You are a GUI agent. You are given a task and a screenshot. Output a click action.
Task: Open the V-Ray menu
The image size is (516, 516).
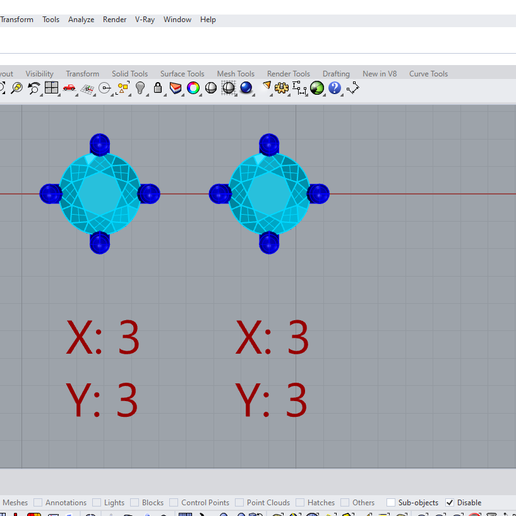(x=145, y=20)
